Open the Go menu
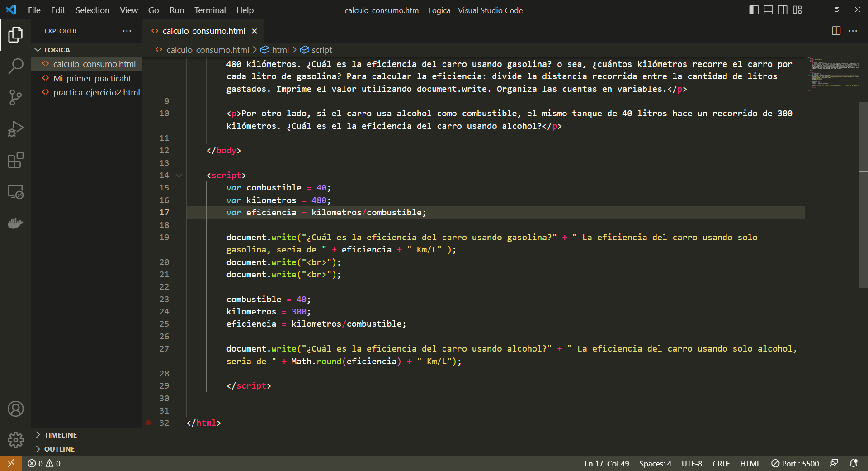This screenshot has width=868, height=471. (154, 10)
